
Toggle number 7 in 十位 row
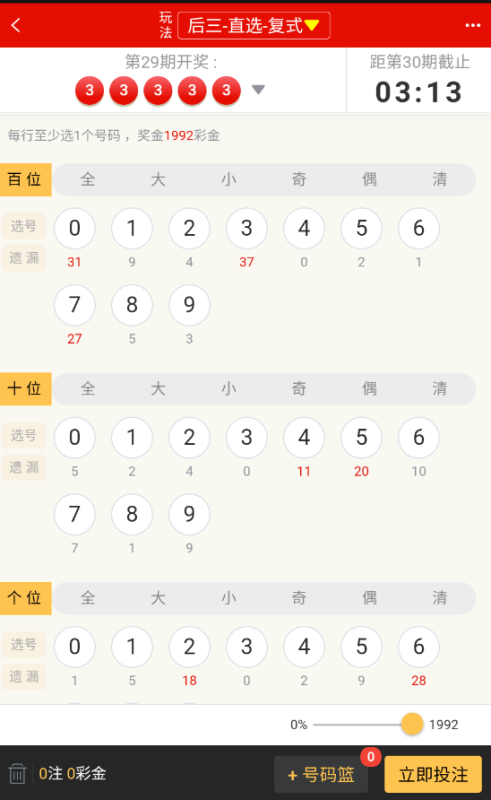75,514
